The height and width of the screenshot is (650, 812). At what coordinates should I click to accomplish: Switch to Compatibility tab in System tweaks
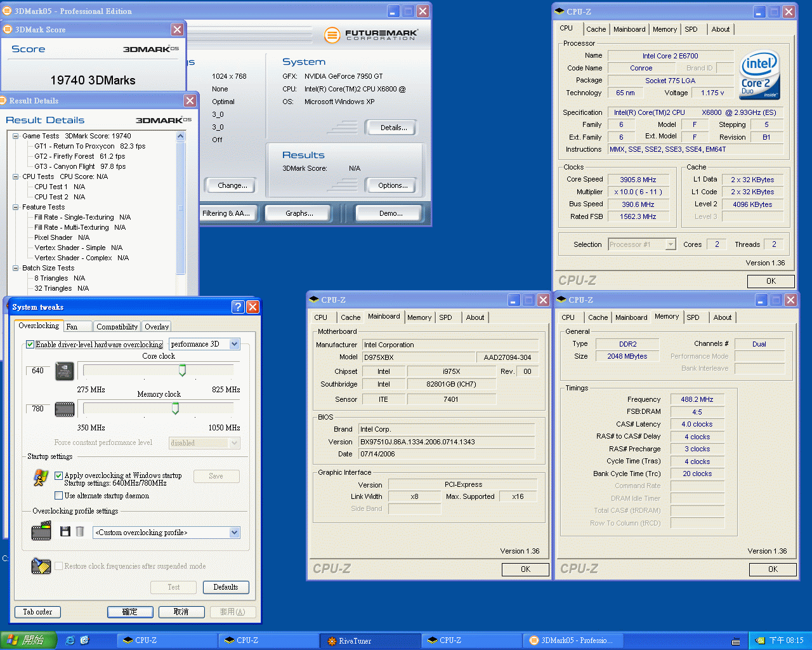(x=117, y=327)
